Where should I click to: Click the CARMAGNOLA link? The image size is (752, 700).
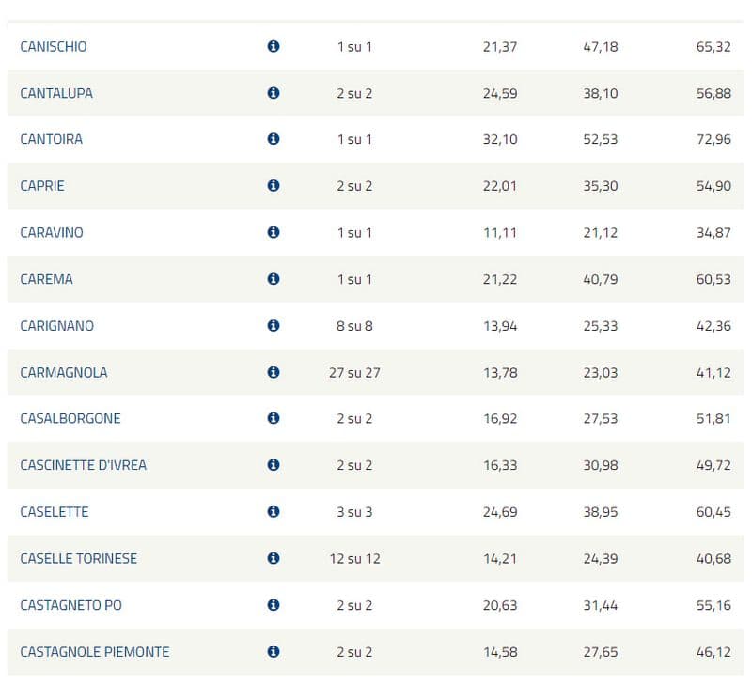64,372
